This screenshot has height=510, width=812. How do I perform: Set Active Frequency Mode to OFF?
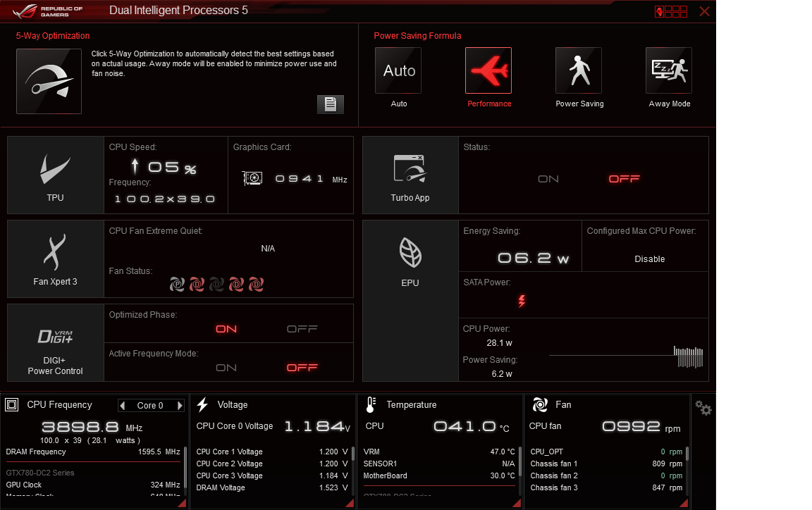[302, 368]
